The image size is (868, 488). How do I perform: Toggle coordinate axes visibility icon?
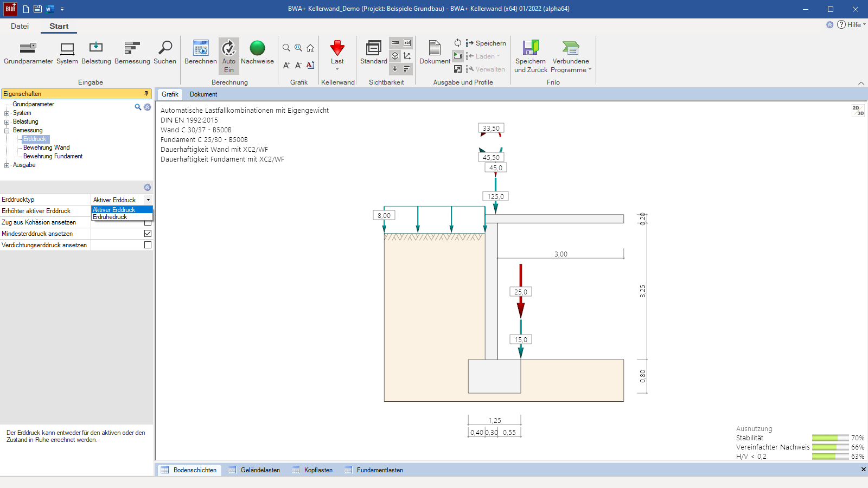[x=407, y=56]
